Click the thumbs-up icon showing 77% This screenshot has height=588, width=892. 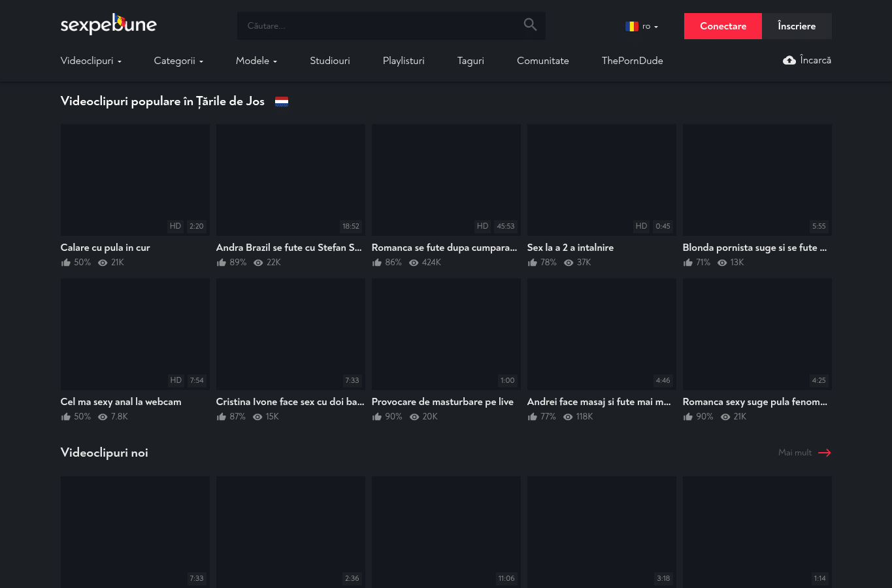(533, 417)
